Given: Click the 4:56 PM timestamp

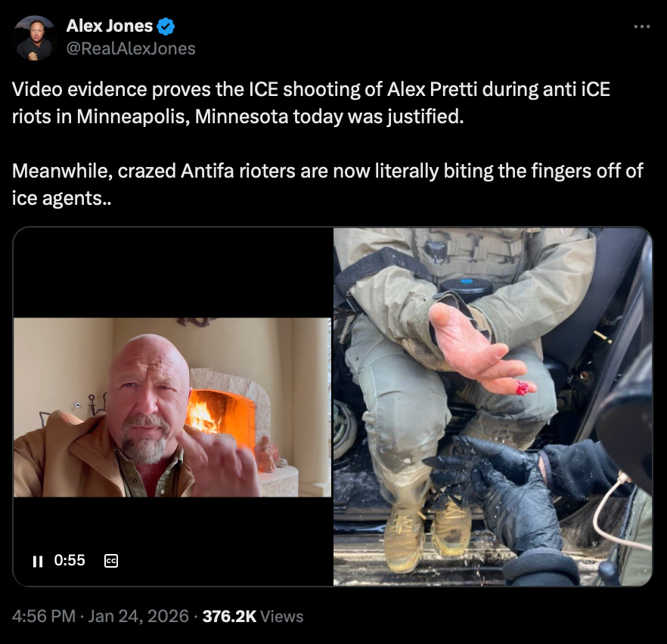Looking at the screenshot, I should [x=43, y=616].
